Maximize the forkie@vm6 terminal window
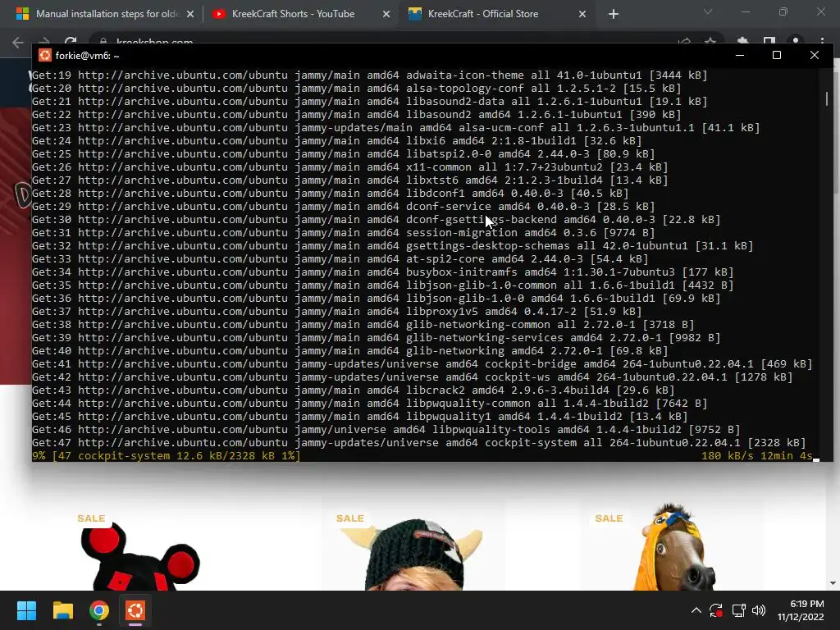 777,55
